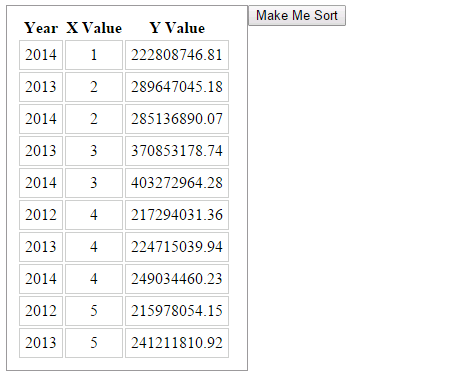Click the Make Me Sort button

coord(297,15)
